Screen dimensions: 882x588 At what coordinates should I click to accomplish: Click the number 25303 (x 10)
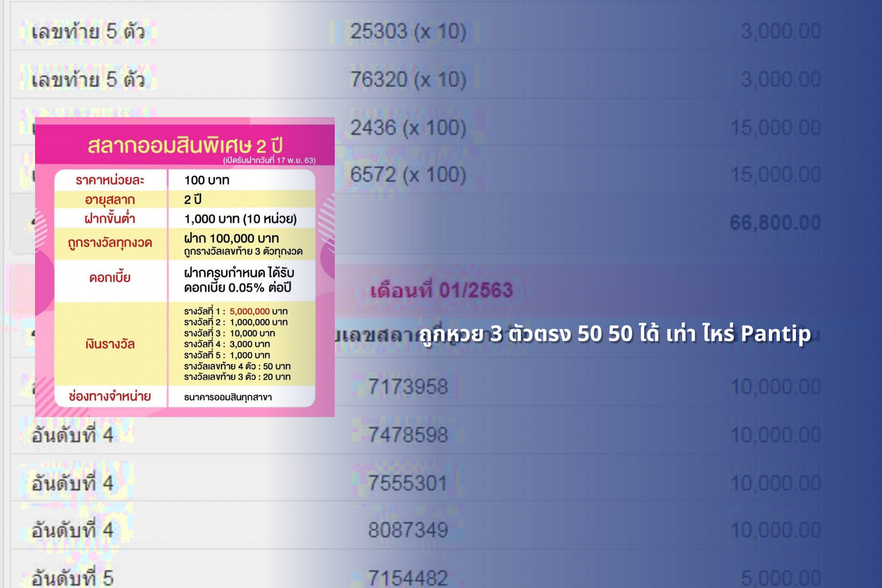[x=408, y=31]
